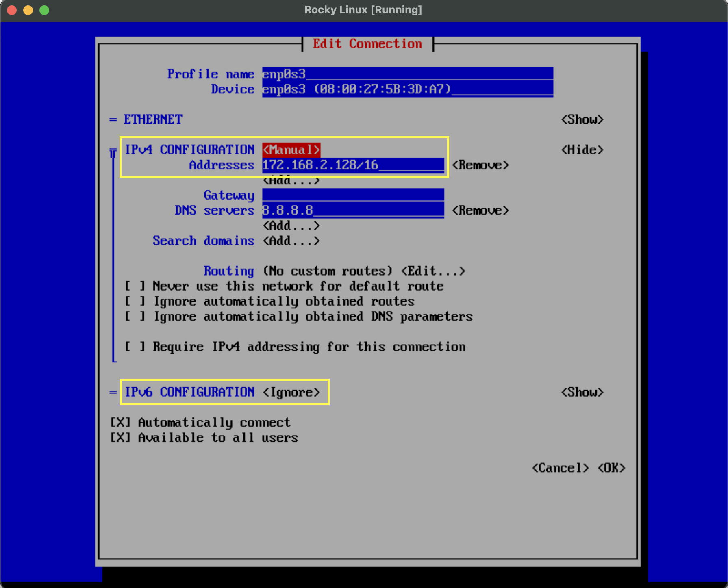Add a search domain
Screen dimensions: 728x588
click(x=291, y=241)
